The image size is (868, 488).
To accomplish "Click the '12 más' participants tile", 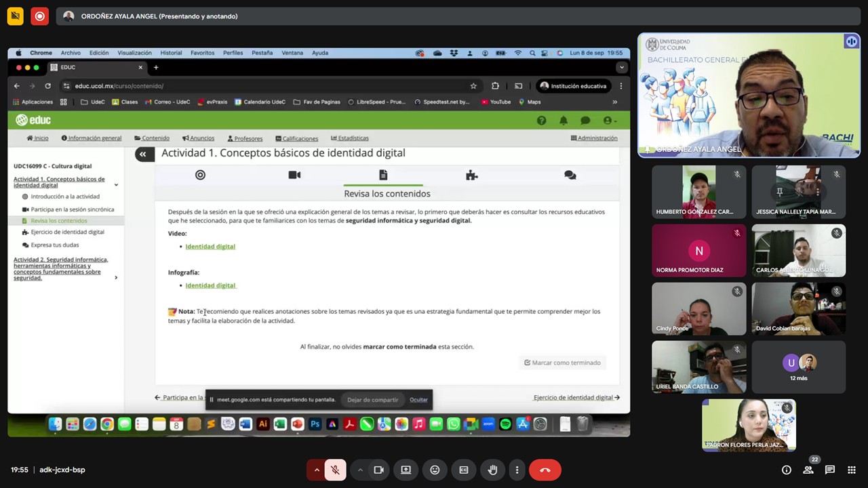I will pos(798,367).
